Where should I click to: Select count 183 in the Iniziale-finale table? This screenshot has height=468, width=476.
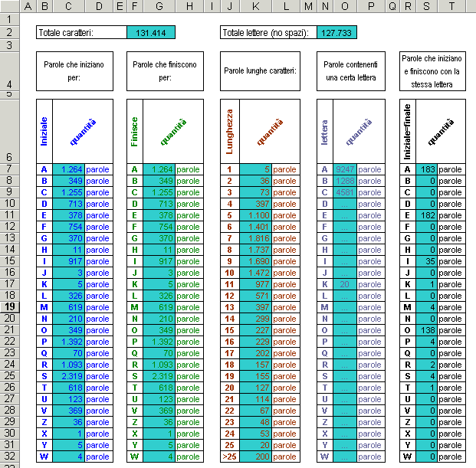(426, 169)
